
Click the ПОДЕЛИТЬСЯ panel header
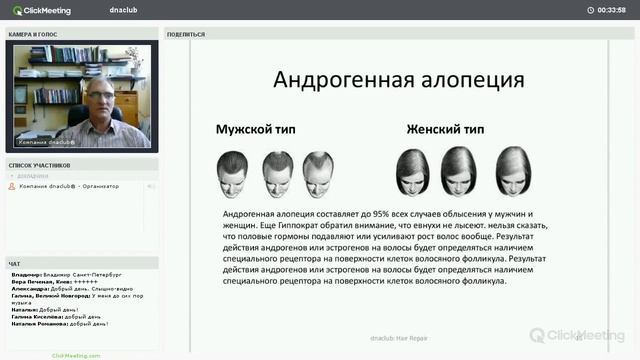[x=399, y=34]
